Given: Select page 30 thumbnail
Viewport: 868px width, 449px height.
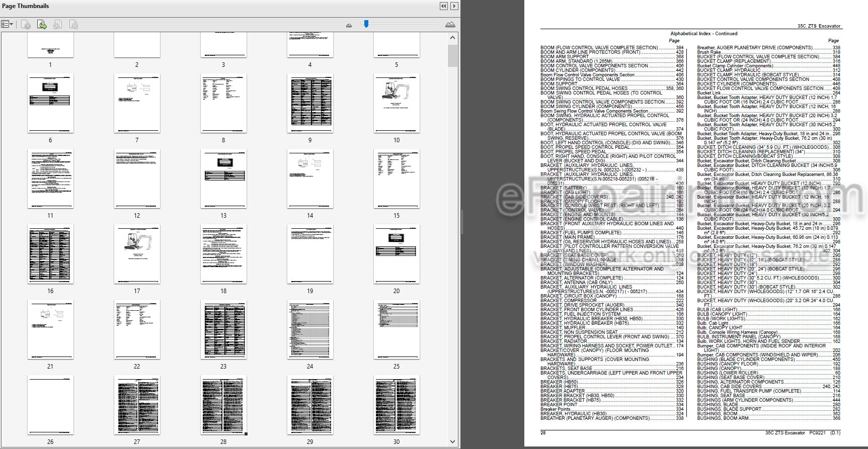Looking at the screenshot, I should pos(397,405).
